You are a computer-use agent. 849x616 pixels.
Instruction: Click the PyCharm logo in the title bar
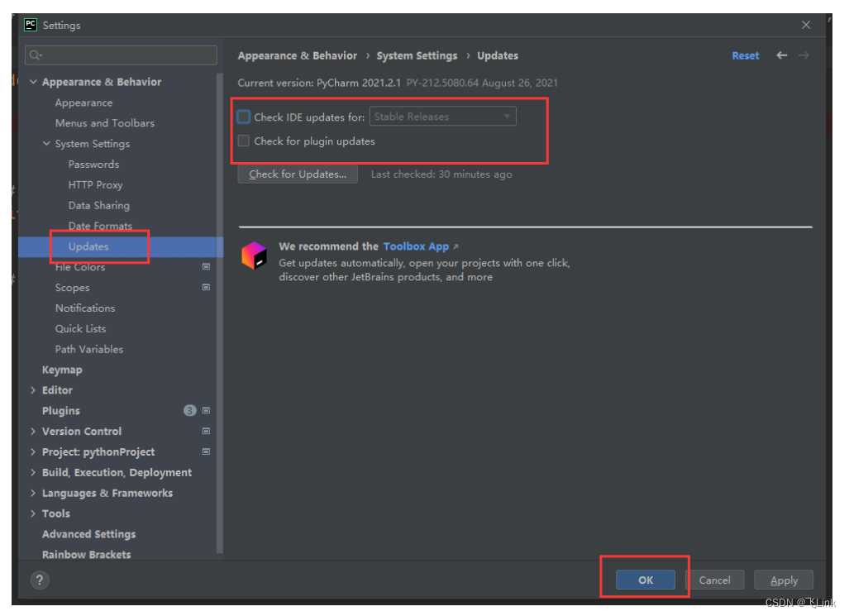coord(31,25)
